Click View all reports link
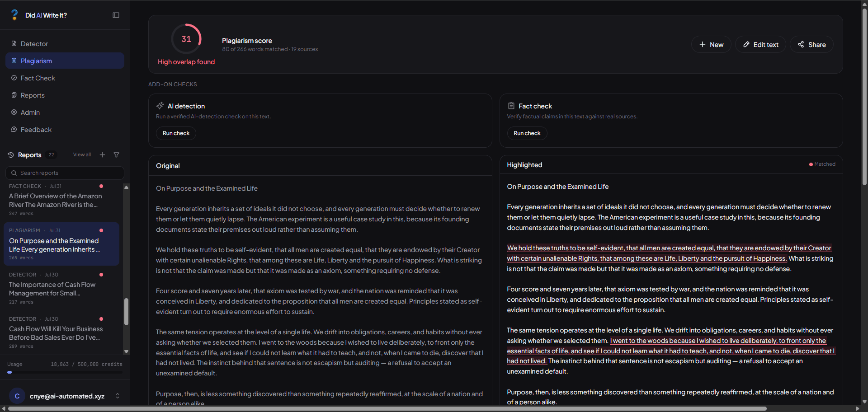The width and height of the screenshot is (868, 412). [x=82, y=155]
